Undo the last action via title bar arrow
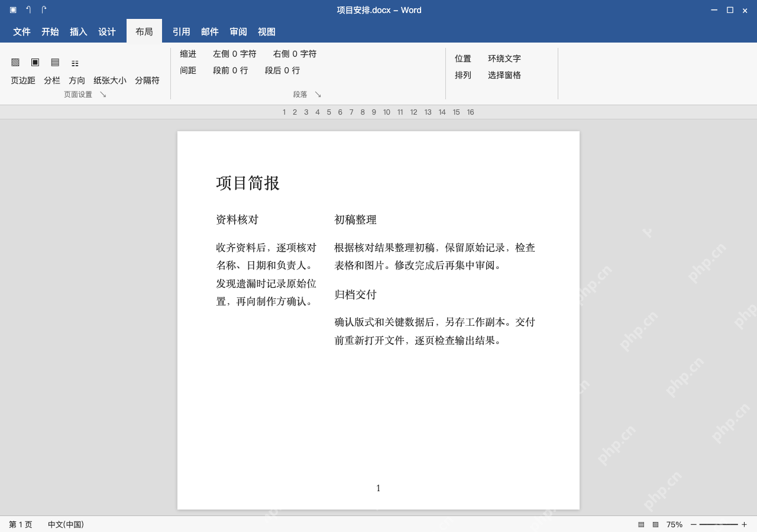 28,9
